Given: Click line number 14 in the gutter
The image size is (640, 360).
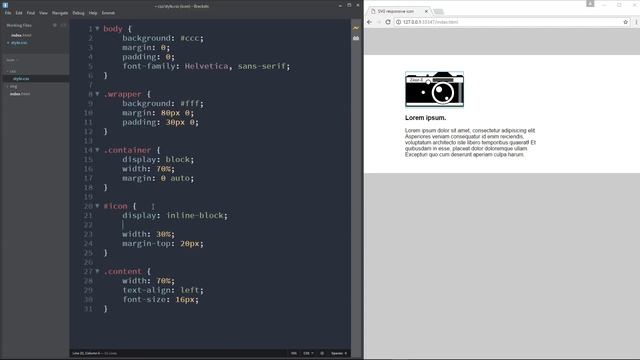Looking at the screenshot, I should [x=88, y=150].
